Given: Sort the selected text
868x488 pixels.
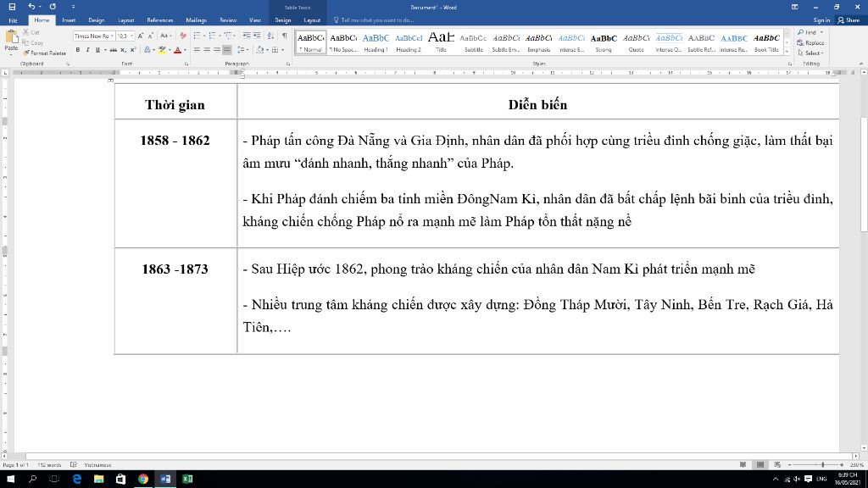Looking at the screenshot, I should 270,36.
